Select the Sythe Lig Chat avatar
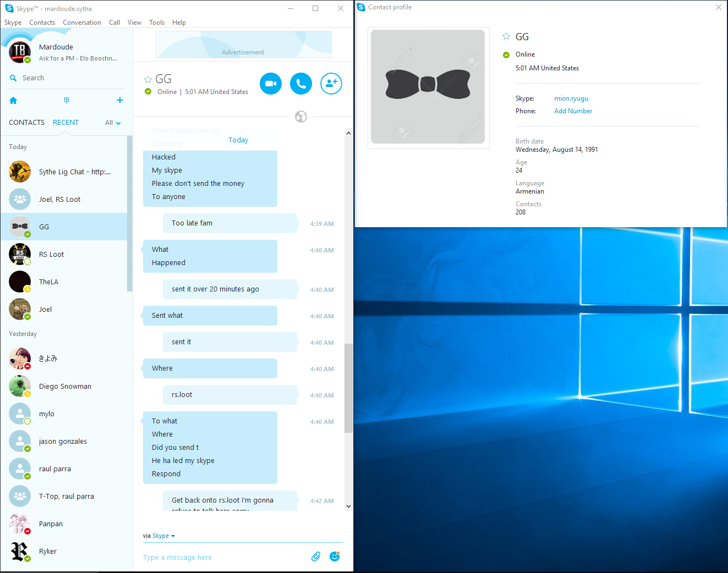 pyautogui.click(x=20, y=172)
